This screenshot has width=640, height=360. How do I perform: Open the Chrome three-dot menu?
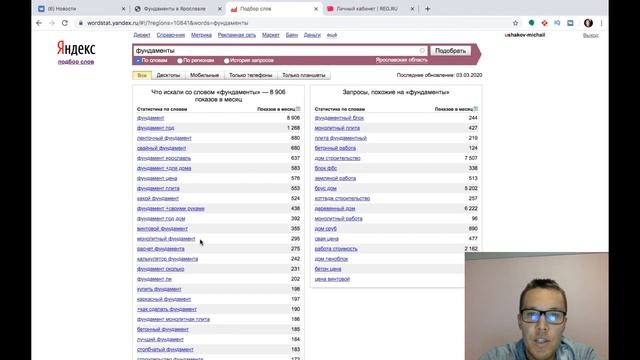(601, 23)
